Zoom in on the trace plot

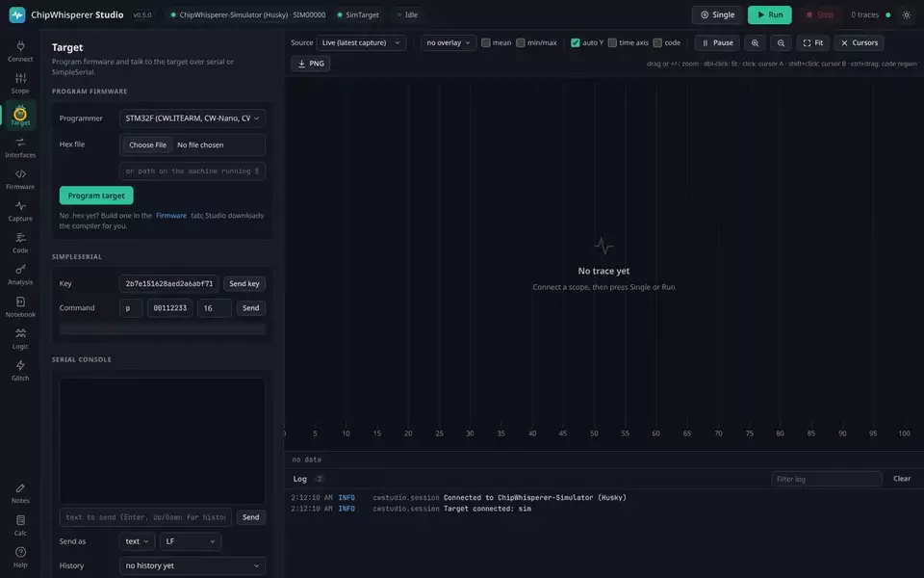tap(755, 42)
